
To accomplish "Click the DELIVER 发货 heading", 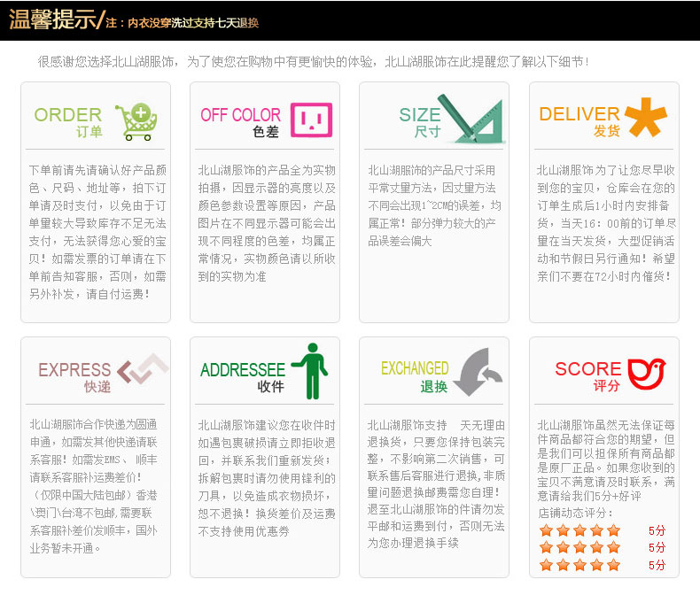I will point(579,121).
